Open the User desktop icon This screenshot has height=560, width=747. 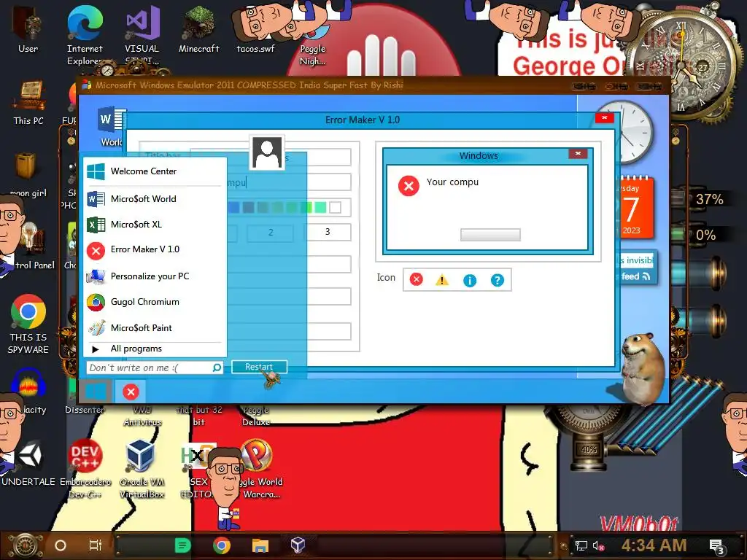pyautogui.click(x=28, y=29)
